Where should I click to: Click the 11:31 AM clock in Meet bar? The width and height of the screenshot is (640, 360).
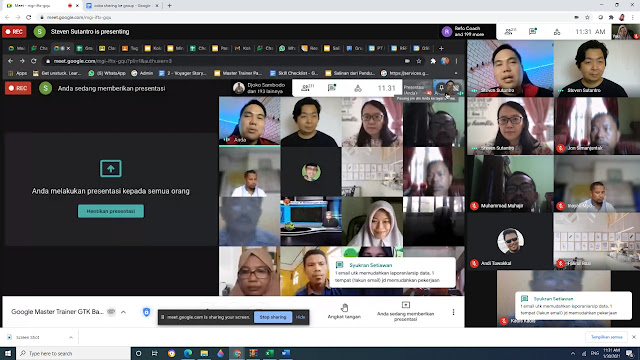[590, 31]
